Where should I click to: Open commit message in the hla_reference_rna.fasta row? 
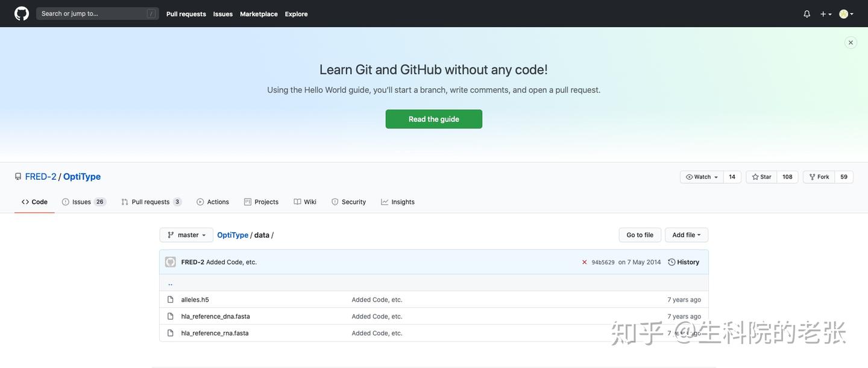tap(377, 333)
